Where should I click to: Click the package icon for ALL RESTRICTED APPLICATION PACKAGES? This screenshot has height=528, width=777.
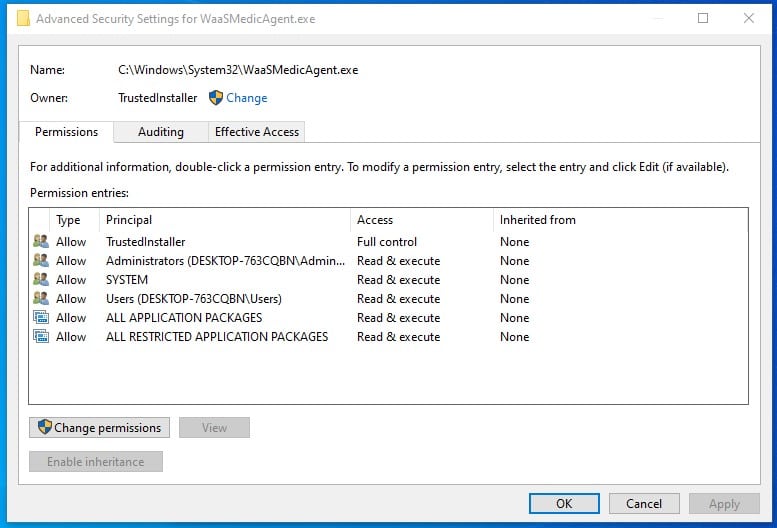(x=41, y=336)
